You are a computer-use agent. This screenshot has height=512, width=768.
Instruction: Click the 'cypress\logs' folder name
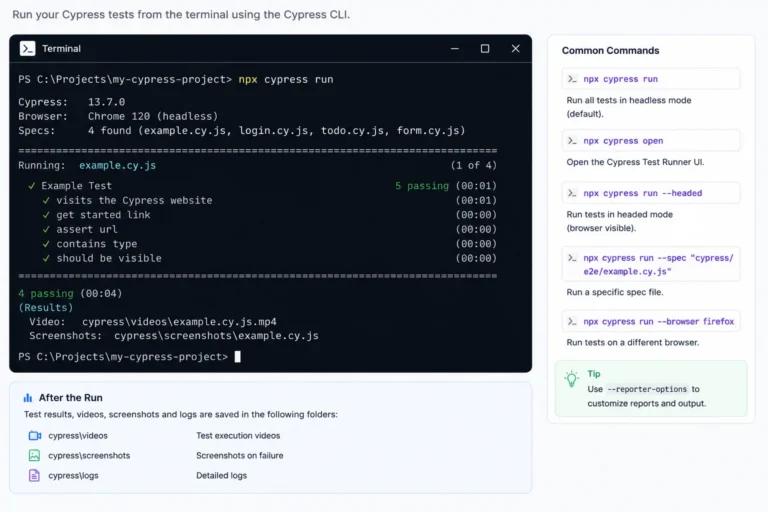pyautogui.click(x=73, y=476)
